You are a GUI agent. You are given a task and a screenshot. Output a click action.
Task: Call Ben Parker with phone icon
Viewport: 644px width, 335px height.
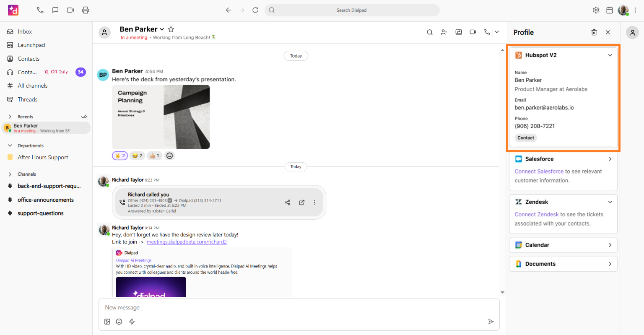click(487, 32)
